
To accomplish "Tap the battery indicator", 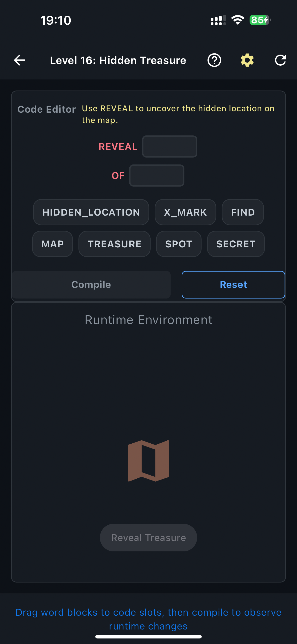I will pyautogui.click(x=260, y=20).
